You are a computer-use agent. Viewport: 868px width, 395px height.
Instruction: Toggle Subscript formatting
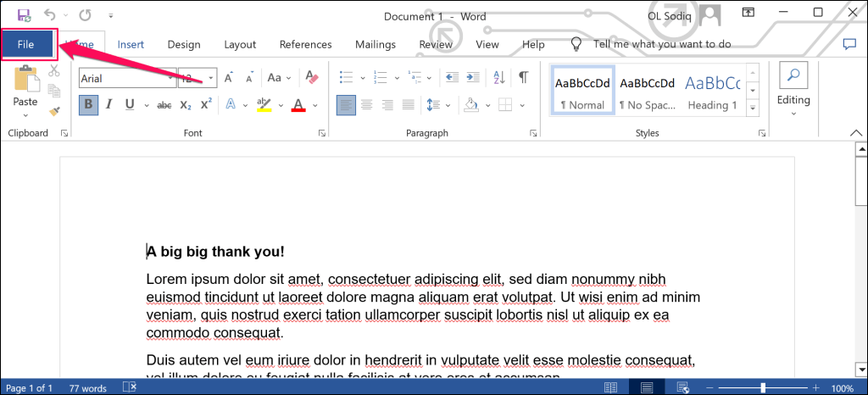pyautogui.click(x=186, y=105)
